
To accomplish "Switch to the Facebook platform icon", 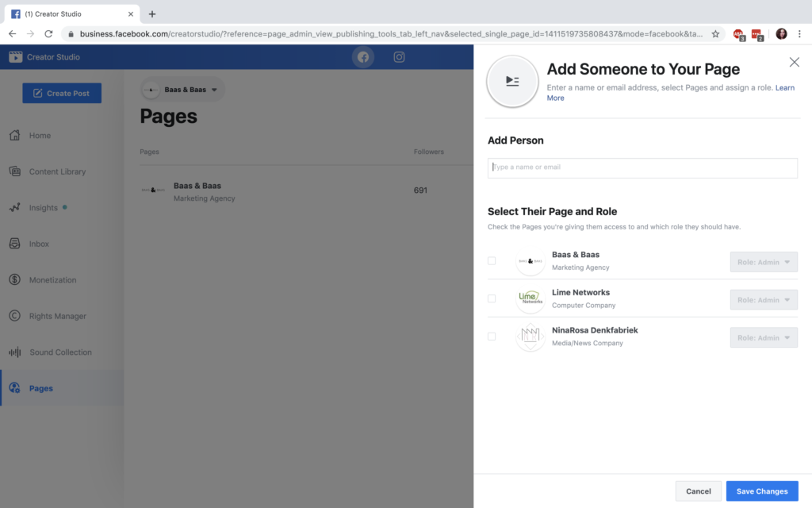I will click(363, 57).
